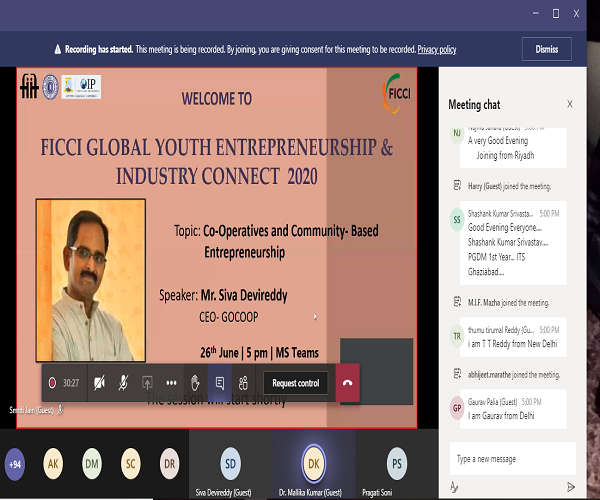Toggle microphone mute in meeting toolbar

point(123,383)
